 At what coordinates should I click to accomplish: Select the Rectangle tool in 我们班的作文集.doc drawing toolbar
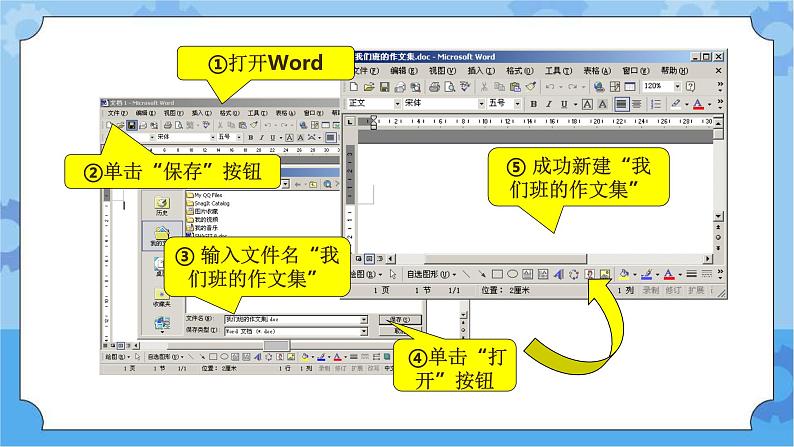click(x=497, y=274)
